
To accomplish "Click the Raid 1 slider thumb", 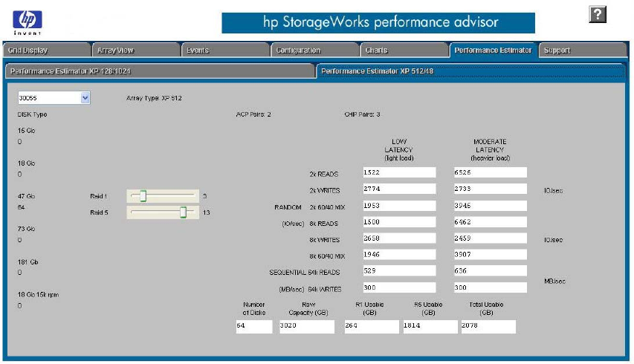I will pos(143,196).
